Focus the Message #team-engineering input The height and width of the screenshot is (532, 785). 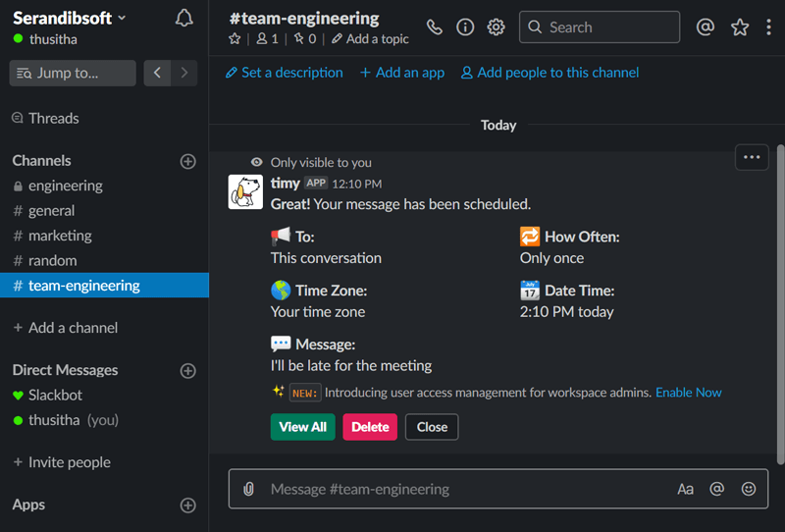click(x=498, y=489)
